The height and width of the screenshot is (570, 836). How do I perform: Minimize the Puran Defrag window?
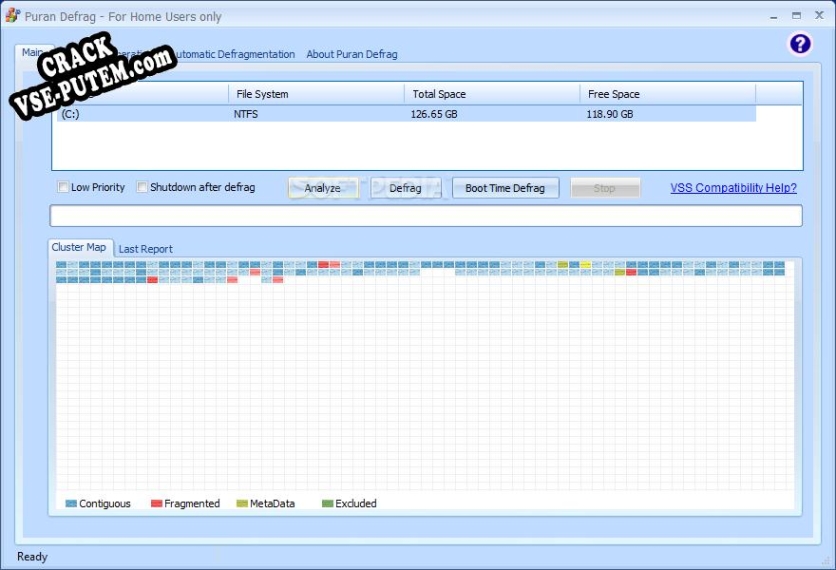pyautogui.click(x=773, y=16)
